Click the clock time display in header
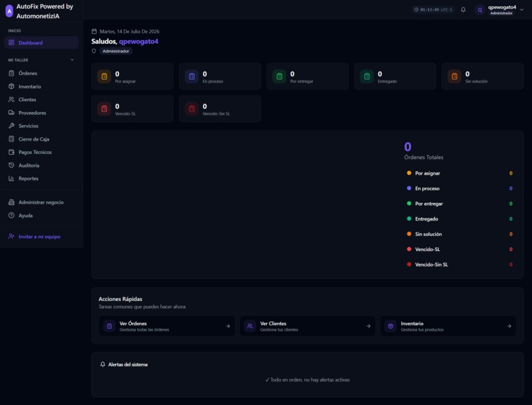 433,10
